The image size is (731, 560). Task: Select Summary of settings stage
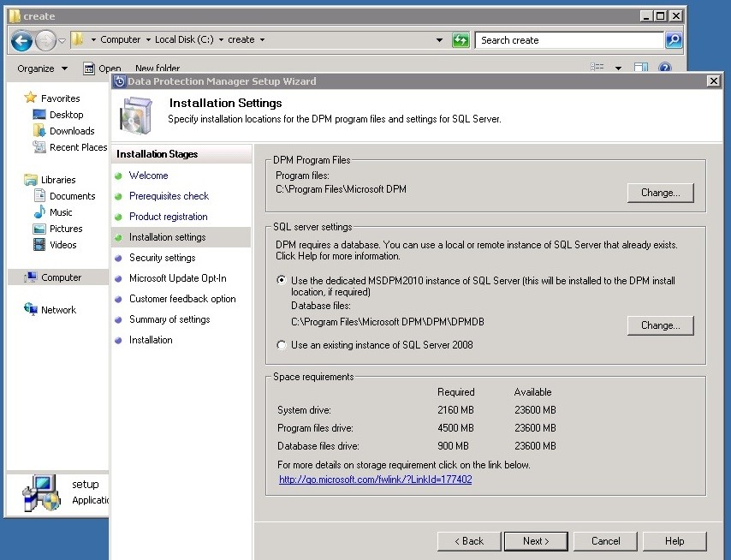pyautogui.click(x=169, y=319)
